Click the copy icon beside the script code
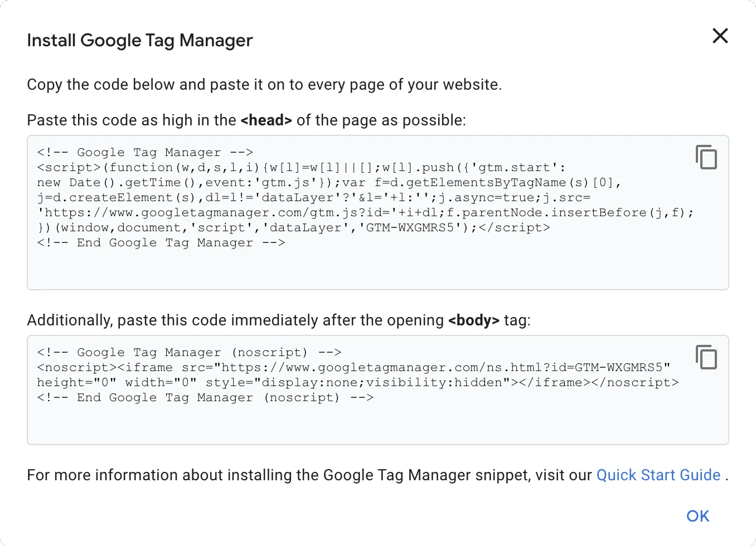The image size is (756, 546). tap(706, 157)
